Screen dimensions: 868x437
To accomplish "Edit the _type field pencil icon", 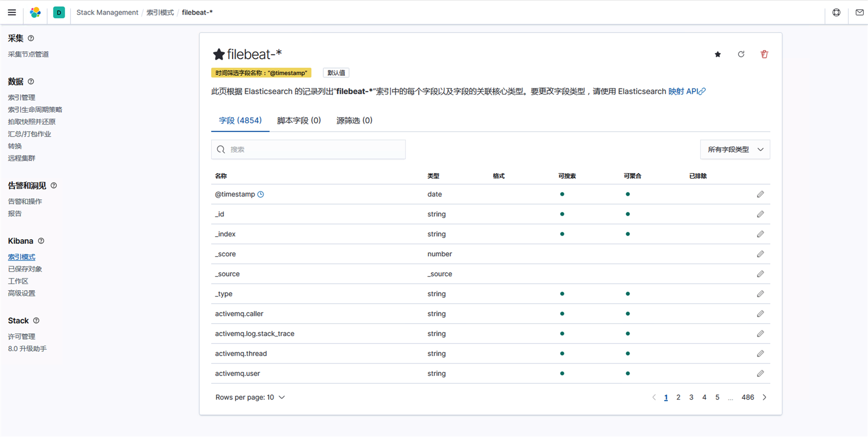I will [761, 294].
